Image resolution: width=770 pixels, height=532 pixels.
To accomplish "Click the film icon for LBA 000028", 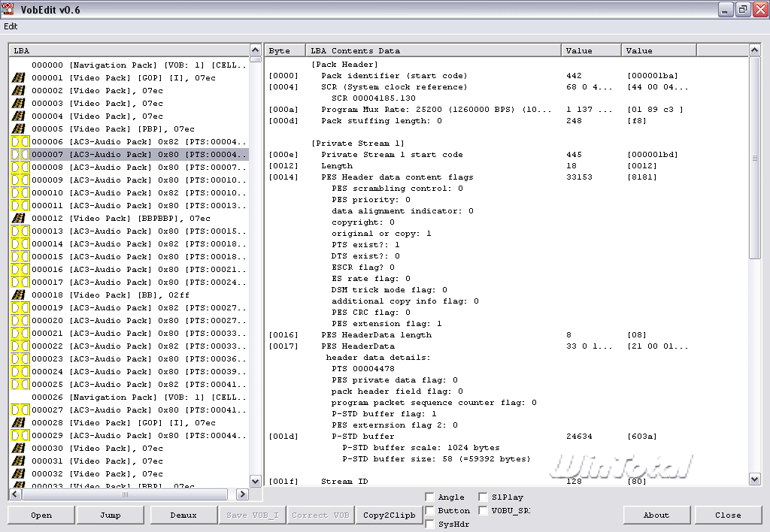I will click(x=20, y=423).
